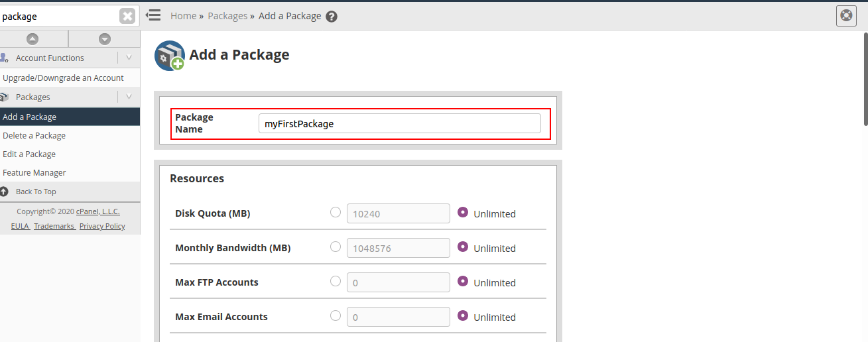Select Unlimited radio for Monthly Bandwidth
The height and width of the screenshot is (342, 868).
pos(463,247)
